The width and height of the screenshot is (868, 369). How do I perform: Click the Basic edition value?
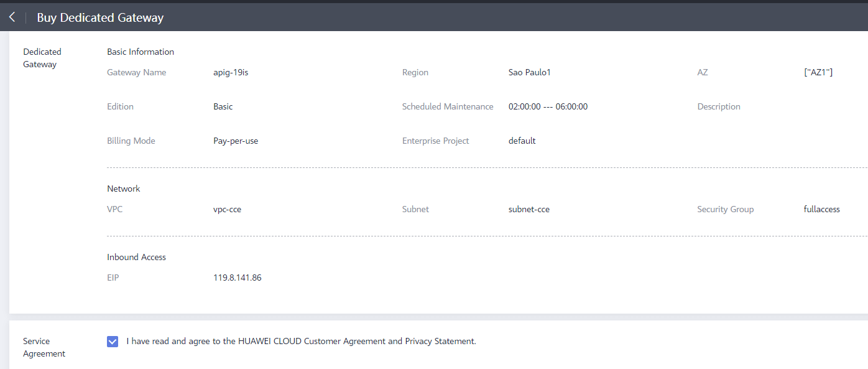coord(223,106)
